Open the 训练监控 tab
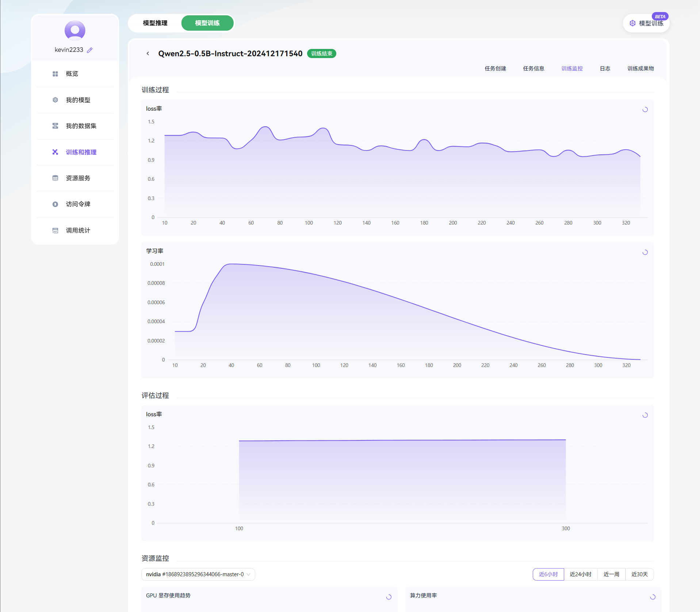 tap(572, 69)
